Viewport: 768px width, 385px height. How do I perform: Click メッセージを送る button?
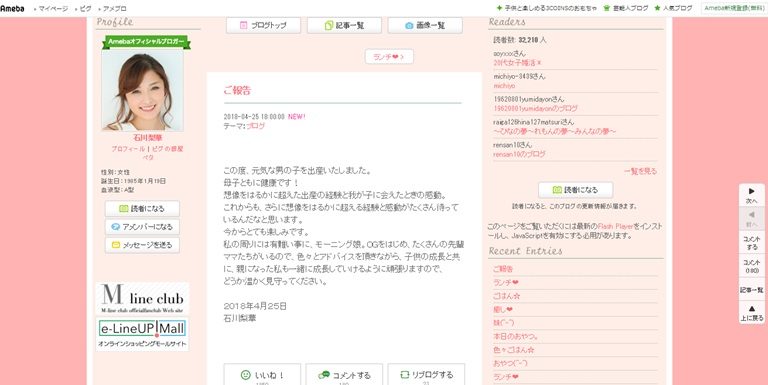point(142,245)
